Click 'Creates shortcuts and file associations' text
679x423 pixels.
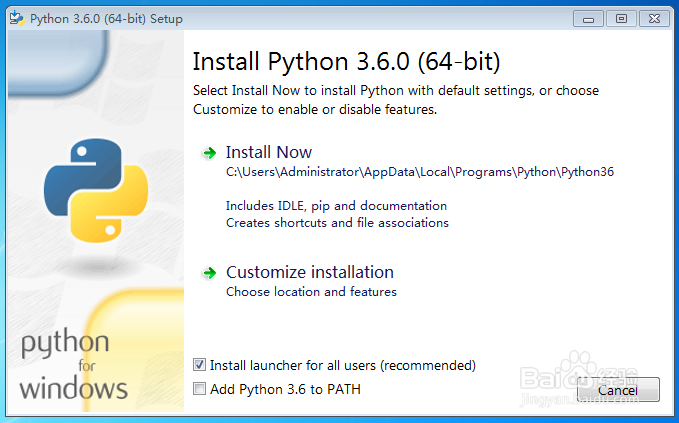(337, 223)
